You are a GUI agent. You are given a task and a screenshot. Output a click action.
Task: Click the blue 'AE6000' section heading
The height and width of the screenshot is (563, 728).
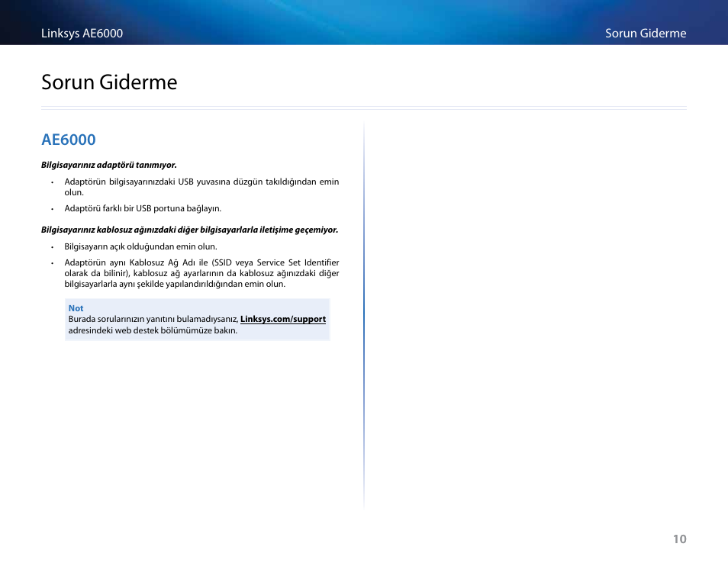tap(68, 140)
